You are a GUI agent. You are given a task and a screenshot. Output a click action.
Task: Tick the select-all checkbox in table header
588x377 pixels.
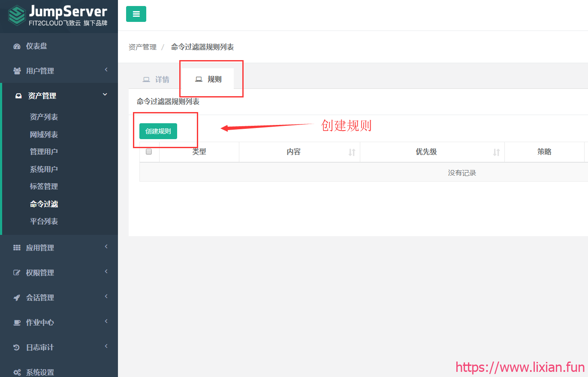[149, 152]
